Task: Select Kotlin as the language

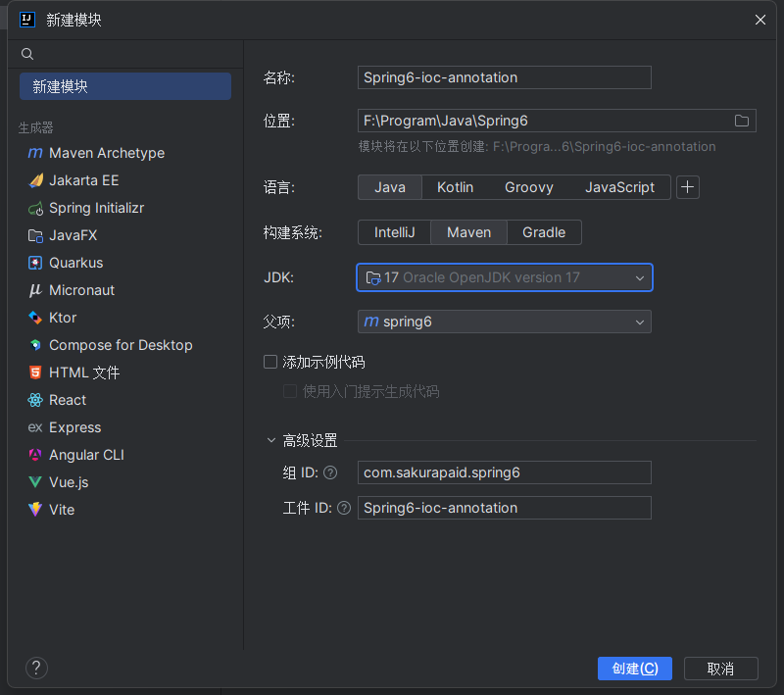Action: coord(455,187)
